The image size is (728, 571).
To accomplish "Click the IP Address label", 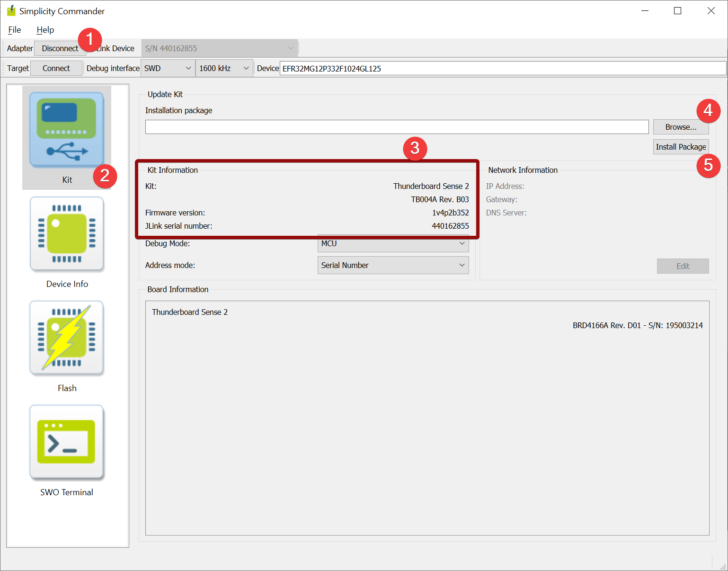I will pos(505,186).
